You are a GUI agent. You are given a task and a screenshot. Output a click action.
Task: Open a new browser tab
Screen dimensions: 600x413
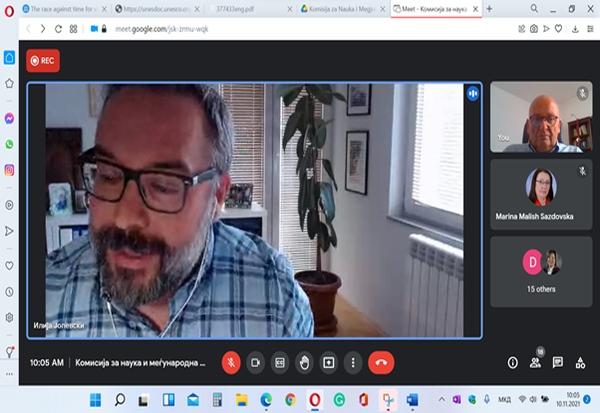point(489,8)
